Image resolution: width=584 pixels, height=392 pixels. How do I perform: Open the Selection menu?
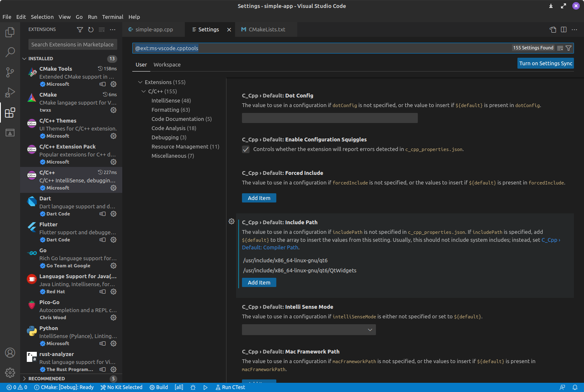click(x=42, y=17)
